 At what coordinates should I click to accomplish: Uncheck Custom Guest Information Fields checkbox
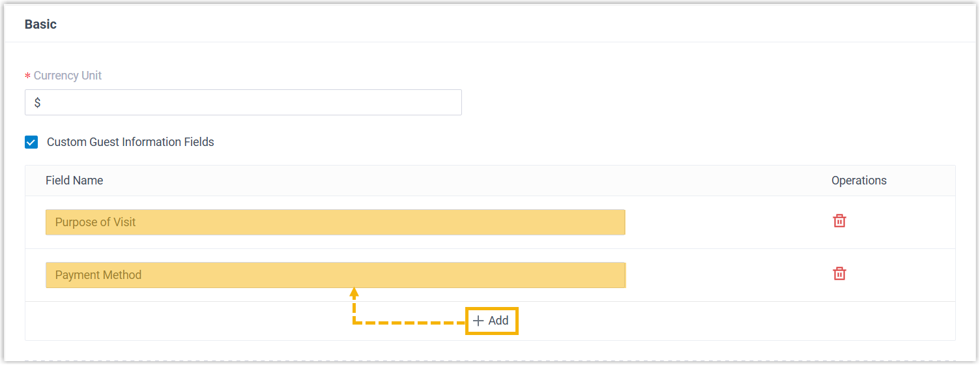click(31, 142)
